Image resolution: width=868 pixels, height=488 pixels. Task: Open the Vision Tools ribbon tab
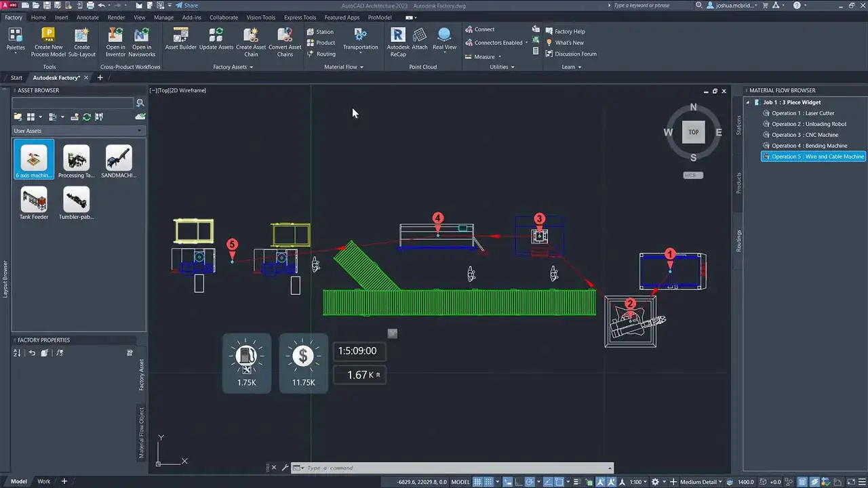pos(260,18)
